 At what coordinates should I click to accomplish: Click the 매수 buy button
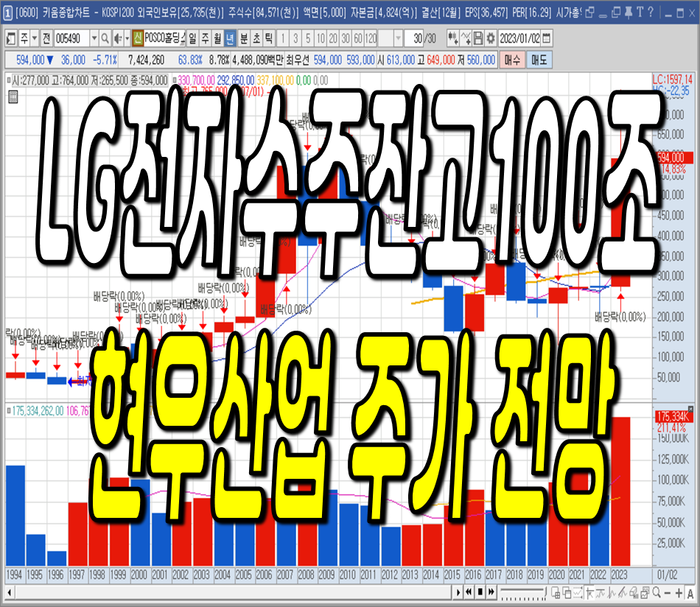(513, 60)
